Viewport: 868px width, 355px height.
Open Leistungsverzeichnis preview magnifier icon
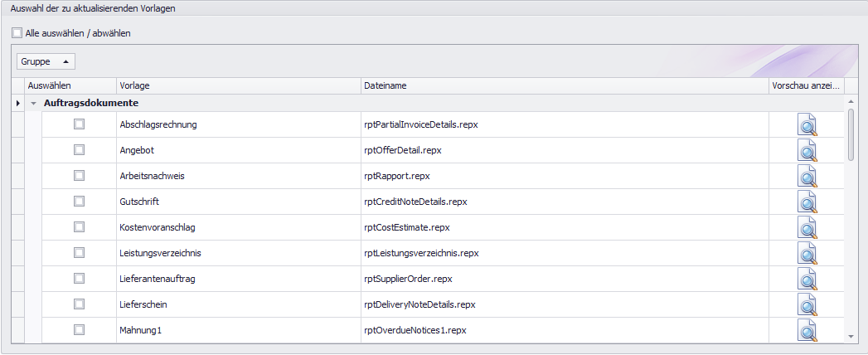tap(807, 253)
